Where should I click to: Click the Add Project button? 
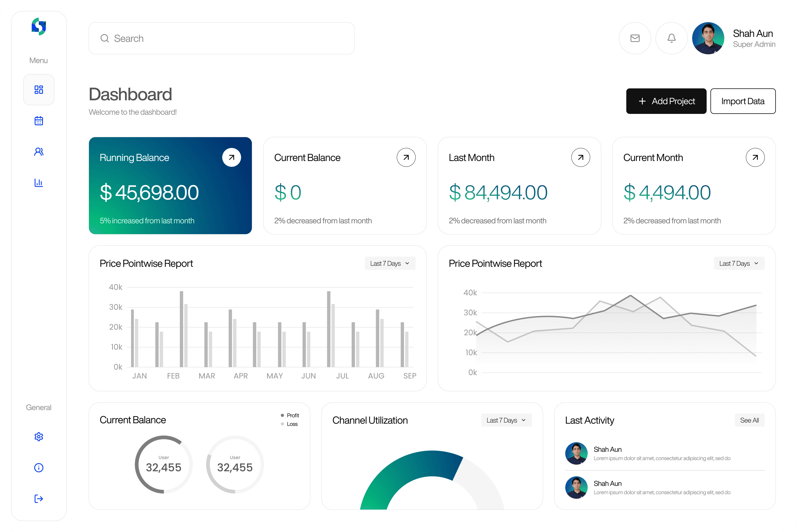(666, 101)
